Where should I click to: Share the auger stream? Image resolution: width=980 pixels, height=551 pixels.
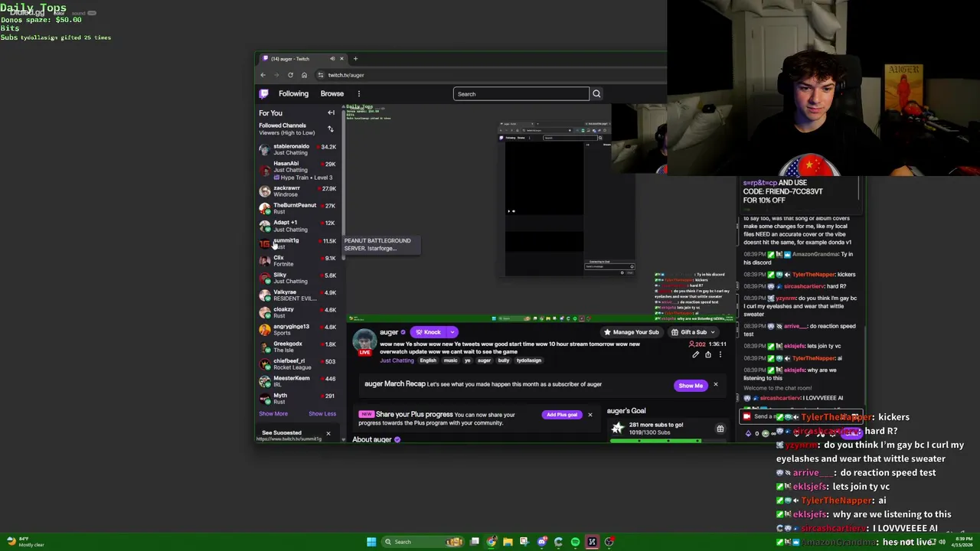click(x=708, y=355)
